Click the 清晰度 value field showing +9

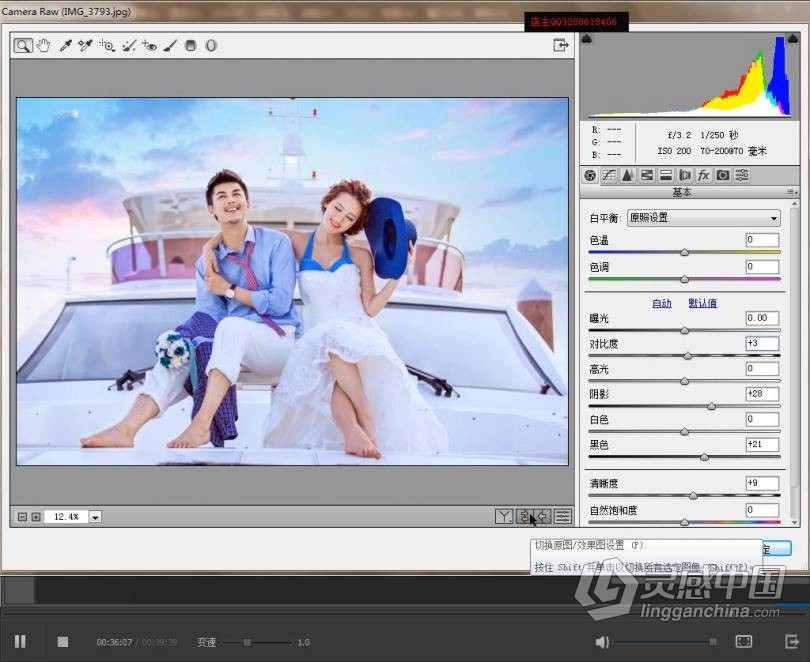point(762,483)
